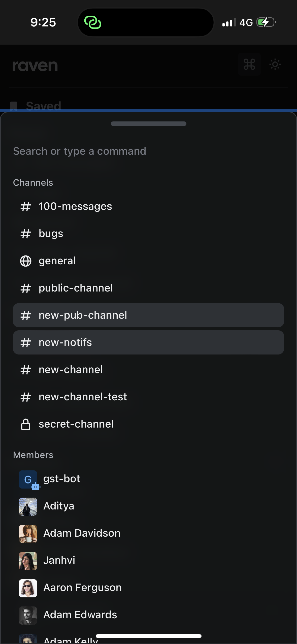Tap the command palette shortcut icon
Image resolution: width=297 pixels, height=644 pixels.
[x=249, y=65]
